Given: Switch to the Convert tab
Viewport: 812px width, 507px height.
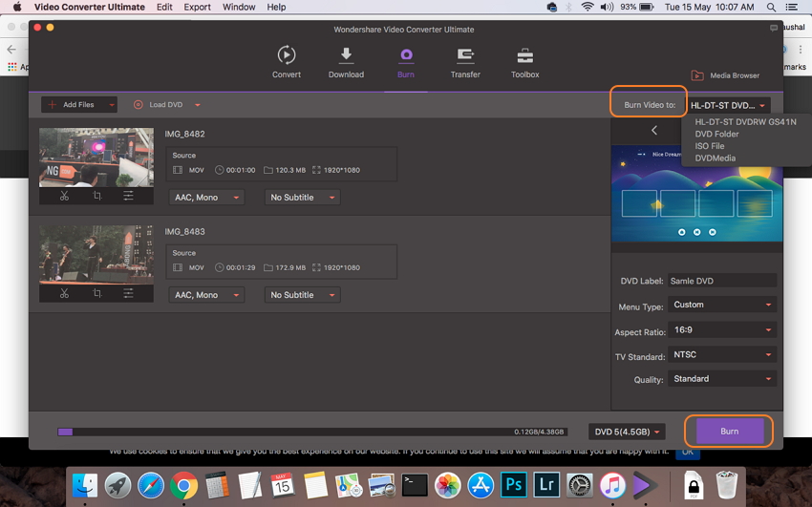Looking at the screenshot, I should tap(287, 63).
